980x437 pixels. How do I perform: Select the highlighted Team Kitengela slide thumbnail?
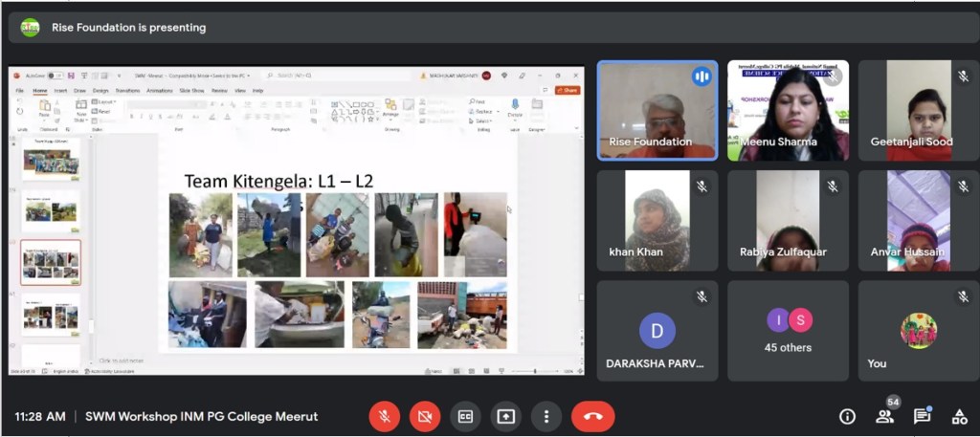pos(51,262)
